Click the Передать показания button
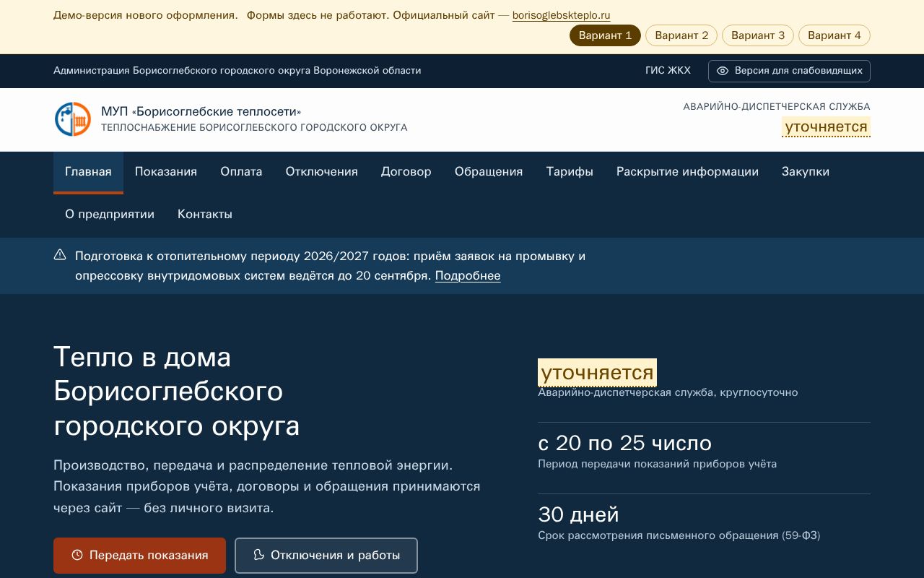Screen dimensions: 924x578 tap(139, 556)
